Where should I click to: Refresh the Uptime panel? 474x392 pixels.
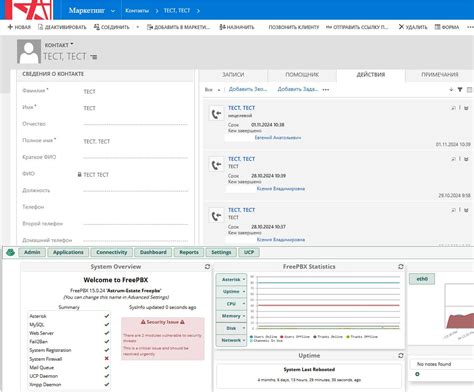(401, 356)
